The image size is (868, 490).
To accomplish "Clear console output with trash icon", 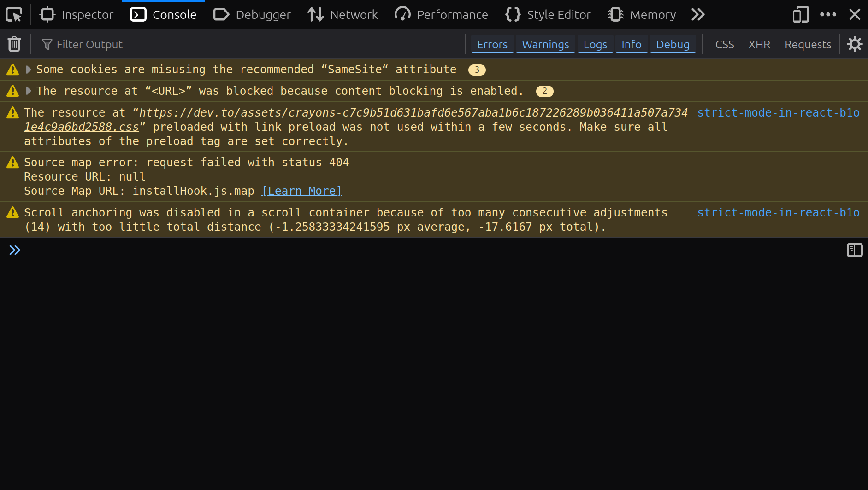I will [14, 44].
